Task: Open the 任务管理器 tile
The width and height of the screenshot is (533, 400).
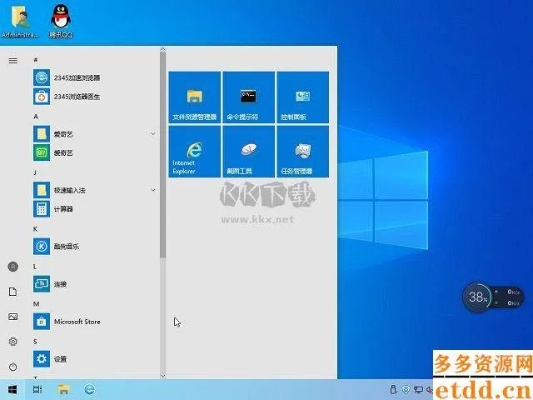Action: click(x=303, y=151)
